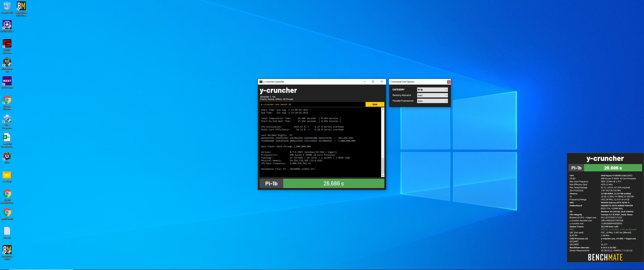Image resolution: width=644 pixels, height=270 pixels.
Task: Click green 26.686 s score in BenchMate overlay
Action: tap(613, 168)
